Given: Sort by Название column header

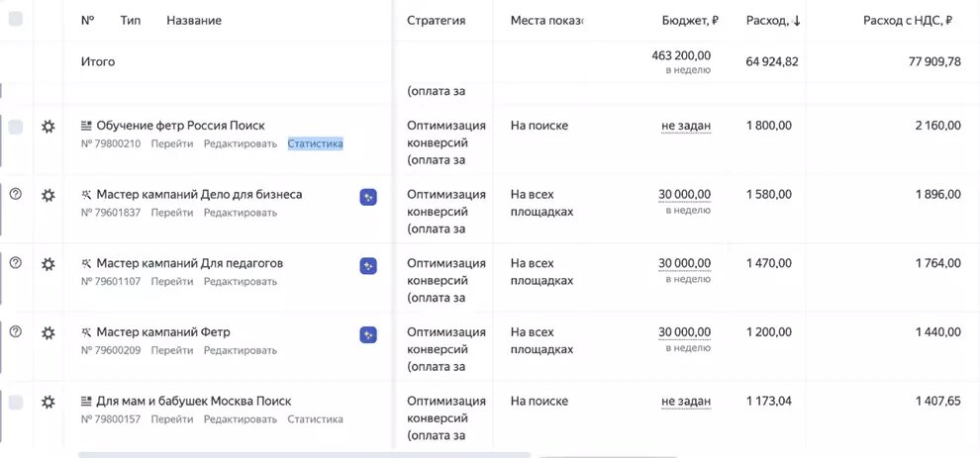Looking at the screenshot, I should [194, 21].
